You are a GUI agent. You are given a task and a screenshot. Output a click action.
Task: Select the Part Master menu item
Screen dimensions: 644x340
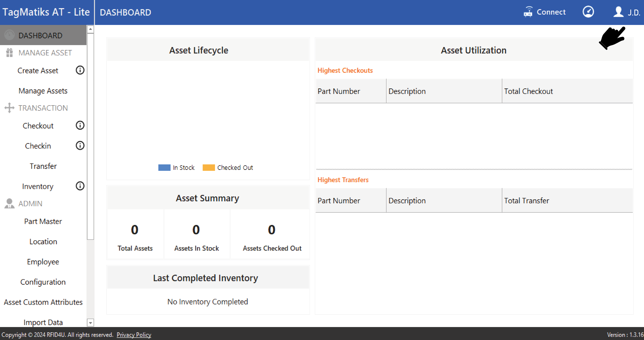click(x=43, y=221)
